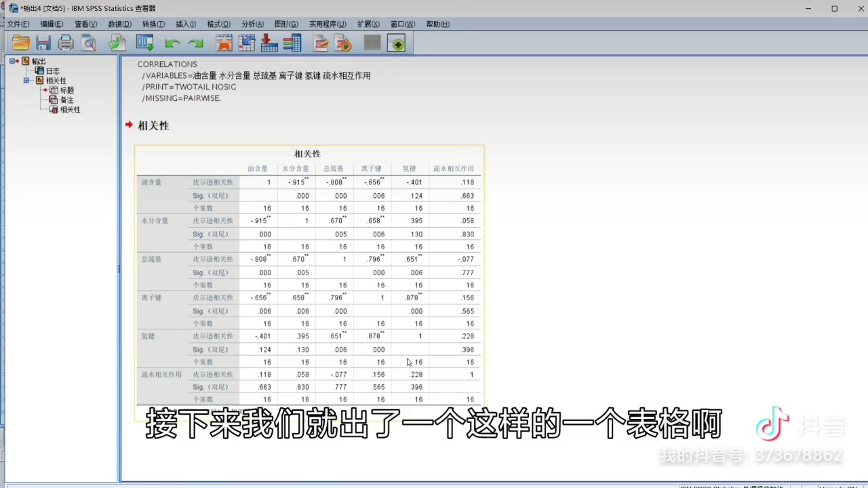Open the 图形 menu
Screen dimensions: 868x488
[285, 24]
